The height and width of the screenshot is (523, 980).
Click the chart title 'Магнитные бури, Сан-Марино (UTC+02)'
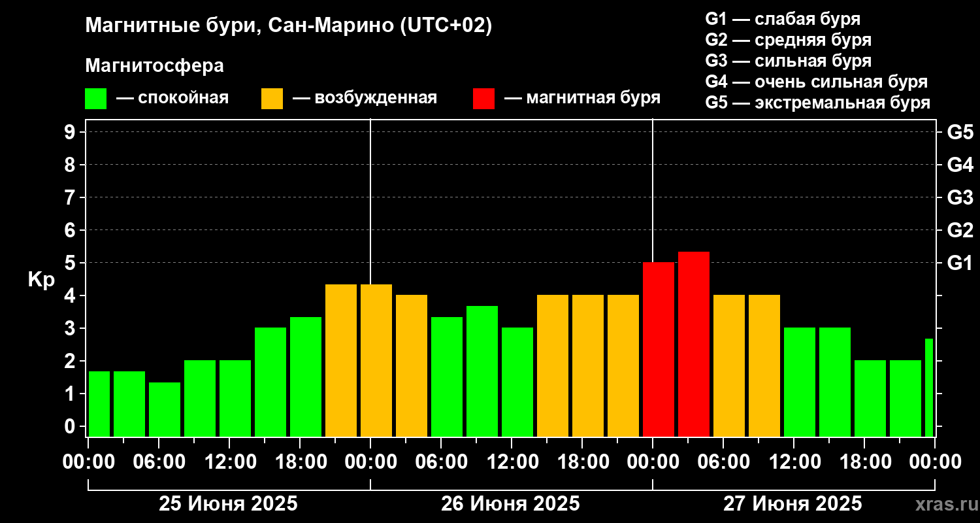288,27
